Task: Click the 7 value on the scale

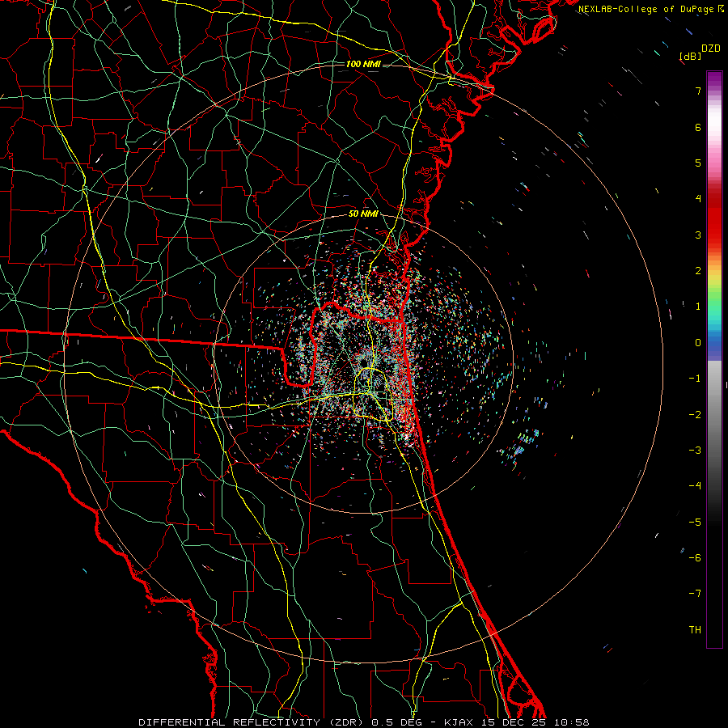Action: pos(698,91)
